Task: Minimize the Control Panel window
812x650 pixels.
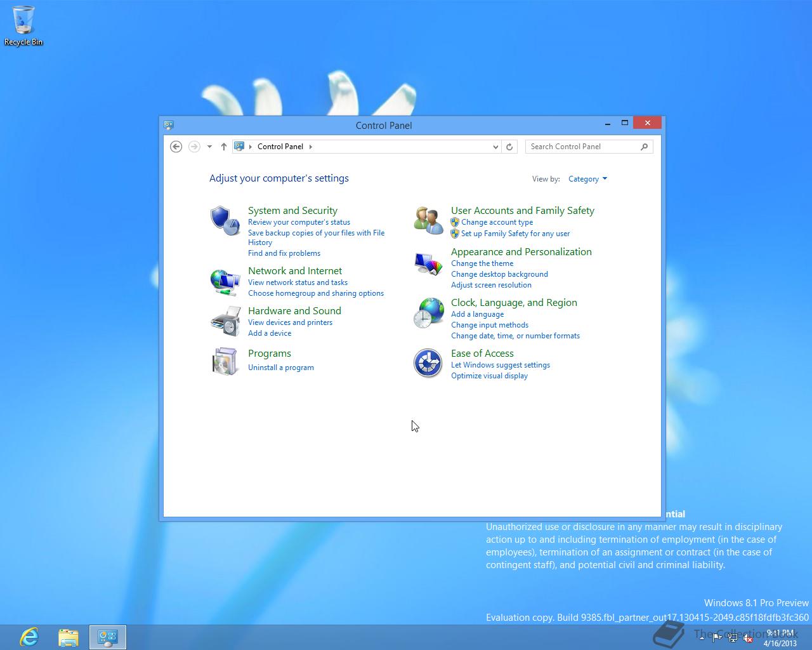Action: click(x=608, y=123)
